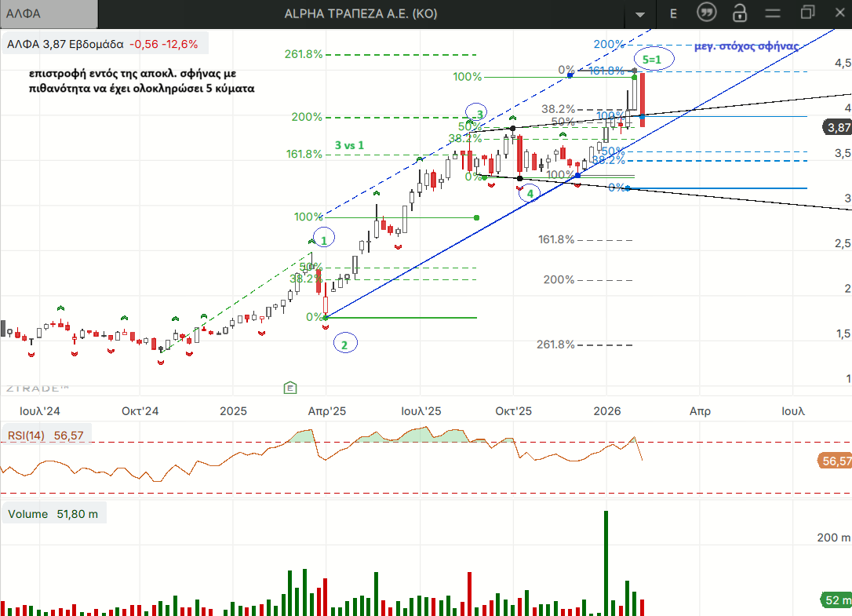Click the green 52 m volume tag
Viewport: 852px width, 616px height.
(x=836, y=600)
